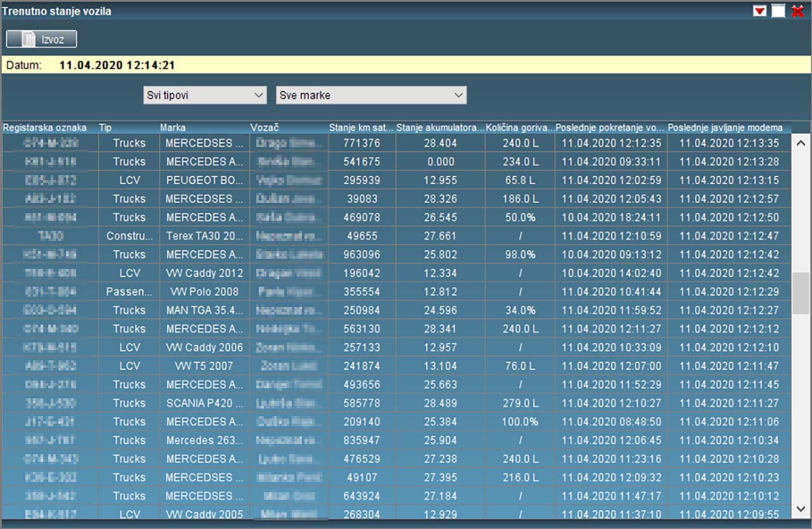Click the Izvoz export button
This screenshot has height=529, width=812.
tap(41, 39)
